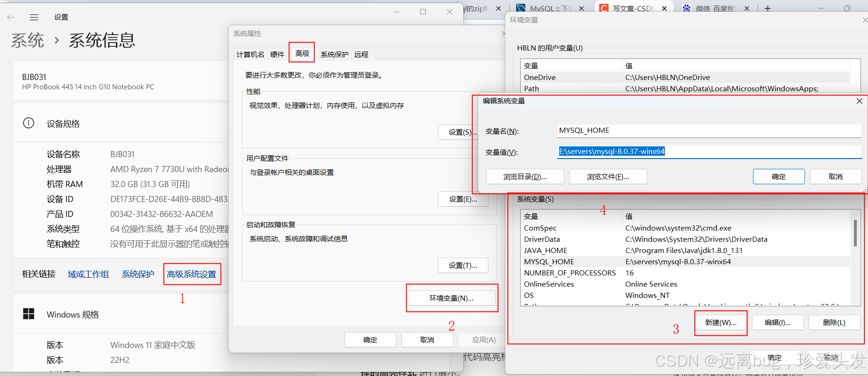Open the Settings hamburger navigation menu

click(34, 17)
